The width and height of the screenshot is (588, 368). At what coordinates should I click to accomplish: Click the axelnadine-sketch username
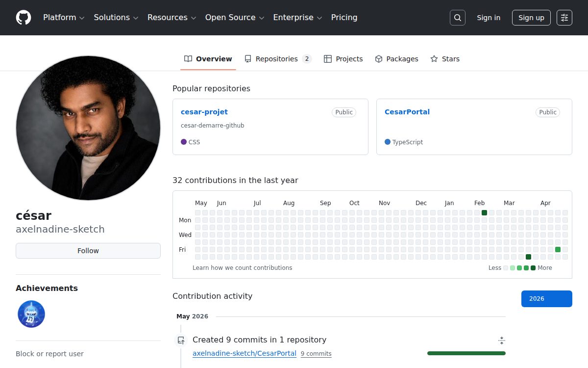point(60,229)
